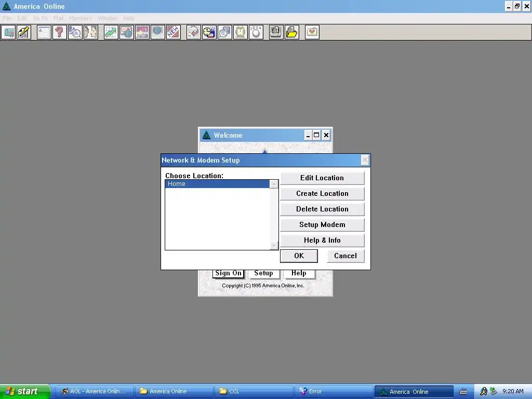This screenshot has width=532, height=399.
Task: Select Home in the Choose Location list
Action: [x=217, y=184]
